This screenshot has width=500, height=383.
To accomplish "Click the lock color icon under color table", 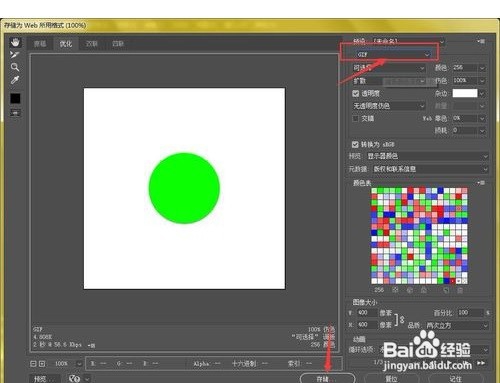I will 424,290.
